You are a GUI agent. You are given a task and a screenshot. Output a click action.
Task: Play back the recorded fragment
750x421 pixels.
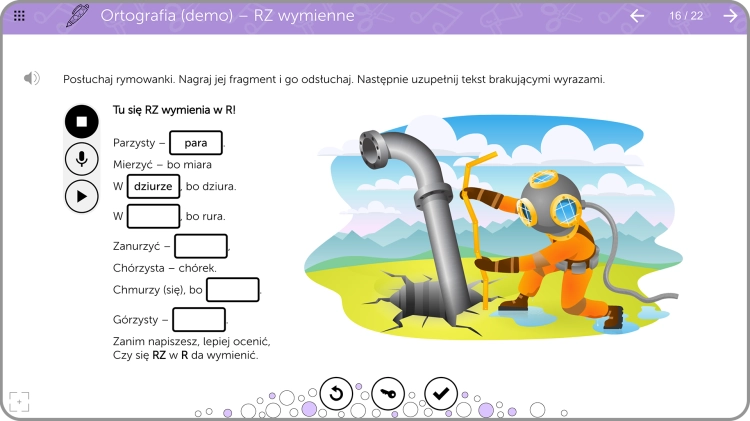[82, 196]
